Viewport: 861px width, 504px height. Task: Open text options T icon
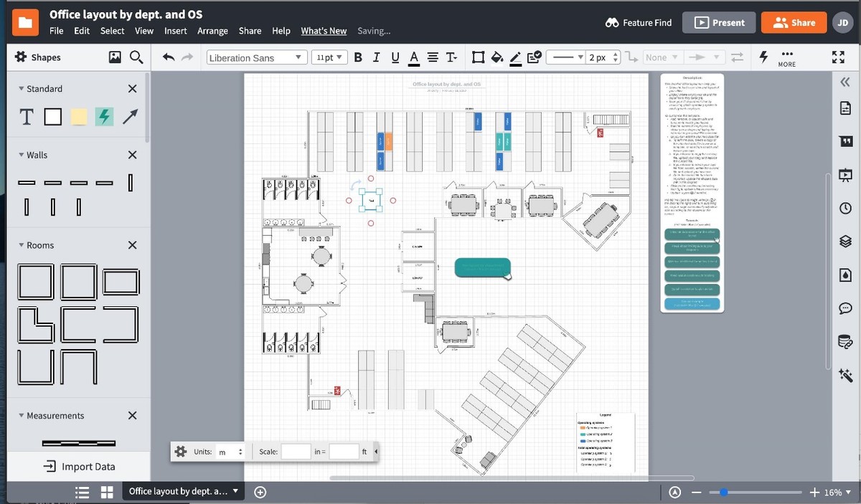pos(451,57)
